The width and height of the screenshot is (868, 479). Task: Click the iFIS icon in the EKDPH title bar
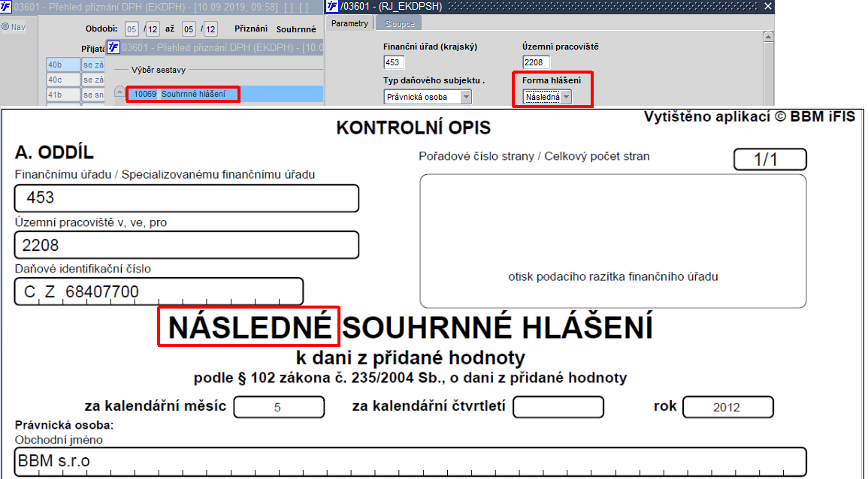click(5, 7)
